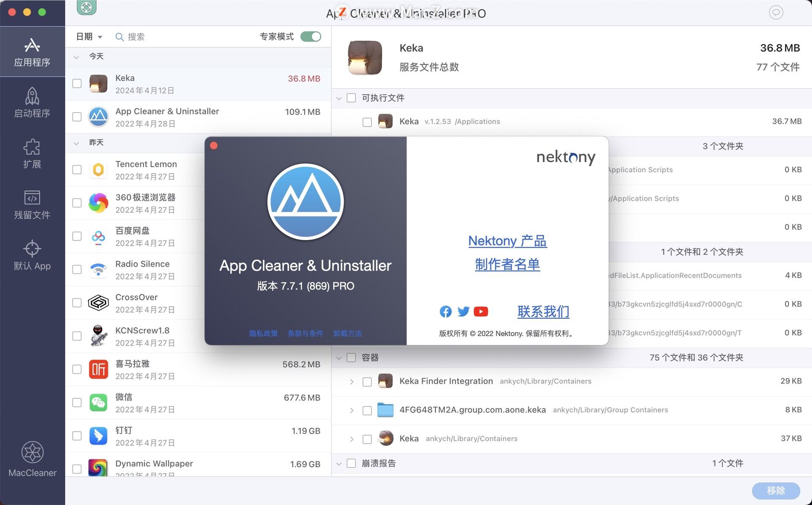The height and width of the screenshot is (505, 812).
Task: Click the 移除 (Remove) button
Action: [776, 491]
